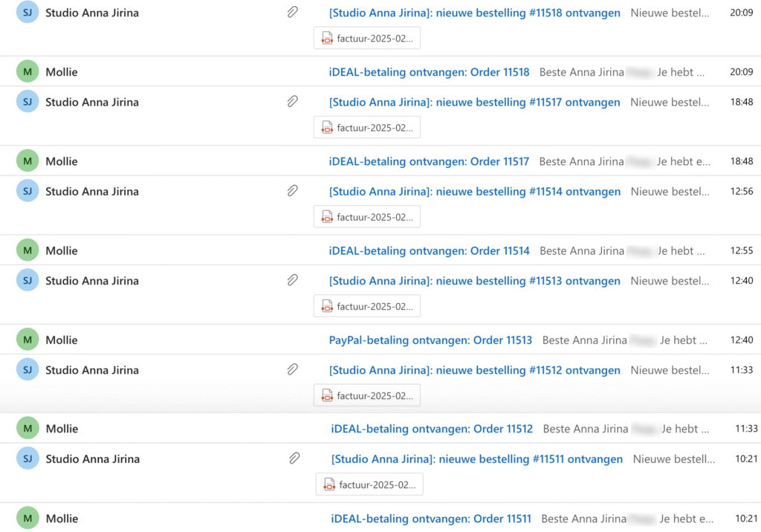Click Mollie's avatar on Order 11511 payment email
This screenshot has width=761, height=532.
pyautogui.click(x=27, y=518)
